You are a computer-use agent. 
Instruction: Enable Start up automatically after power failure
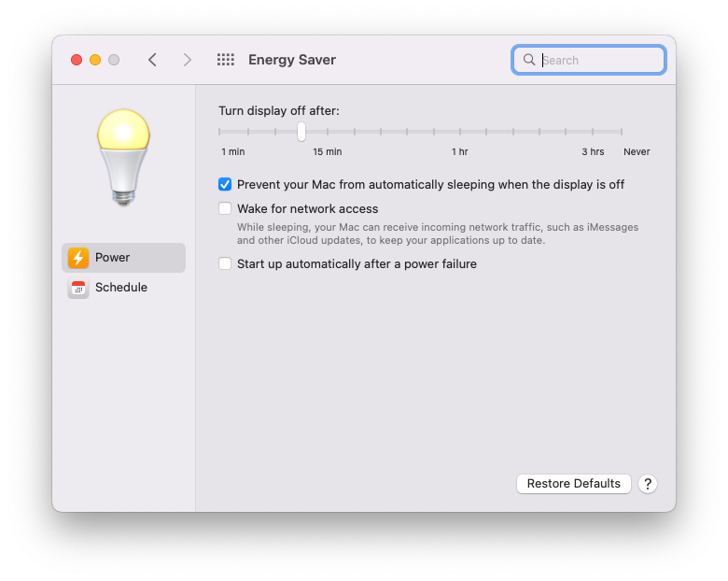[225, 263]
